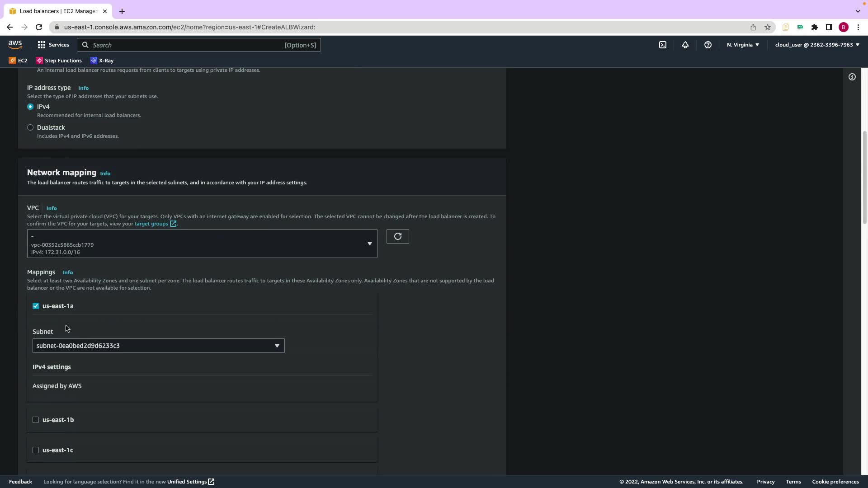Open the X-Ray service shortcut
The height and width of the screenshot is (488, 868).
[x=102, y=61]
